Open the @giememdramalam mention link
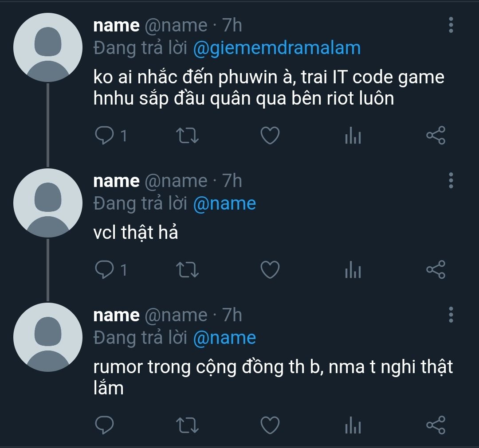Viewport: 479px width, 448px height. coord(277,49)
